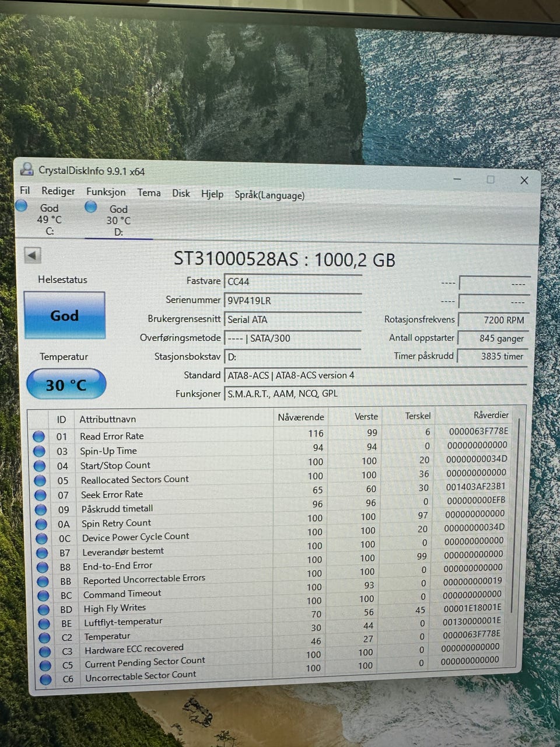Select the Seek Error Rate attribute name
The width and height of the screenshot is (560, 747).
(112, 494)
